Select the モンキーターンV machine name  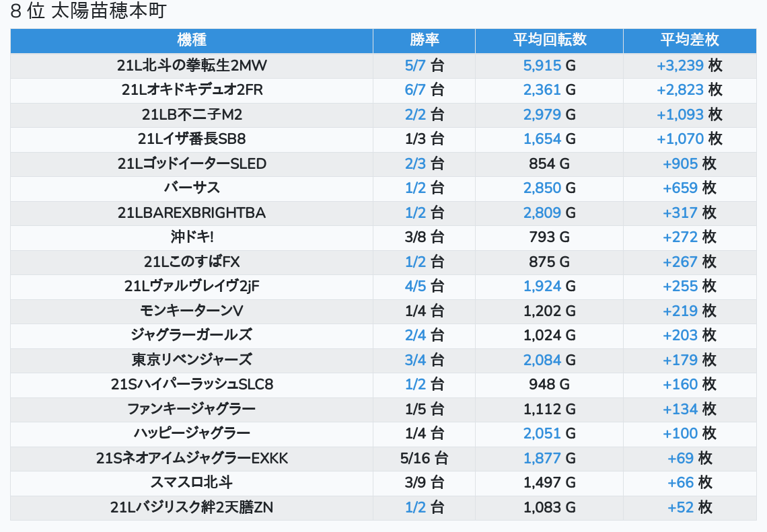click(x=192, y=311)
